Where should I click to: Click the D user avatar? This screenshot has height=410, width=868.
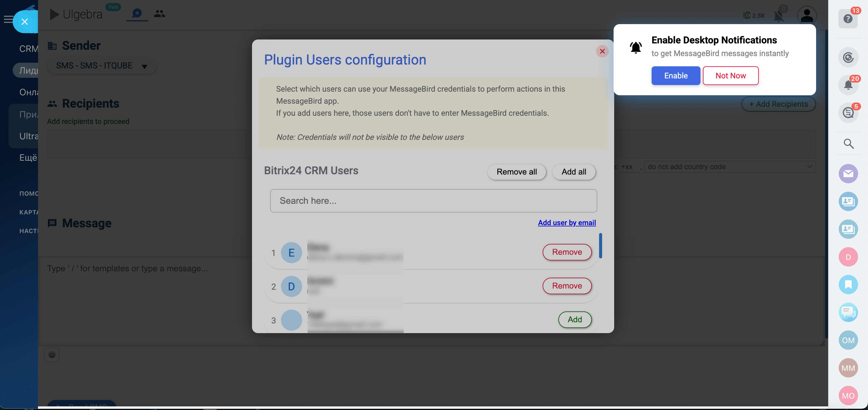pos(291,286)
